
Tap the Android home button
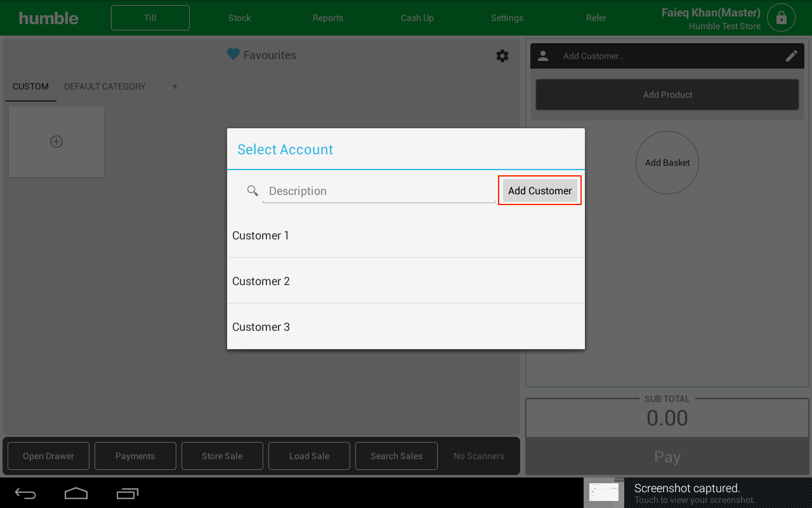(x=76, y=493)
